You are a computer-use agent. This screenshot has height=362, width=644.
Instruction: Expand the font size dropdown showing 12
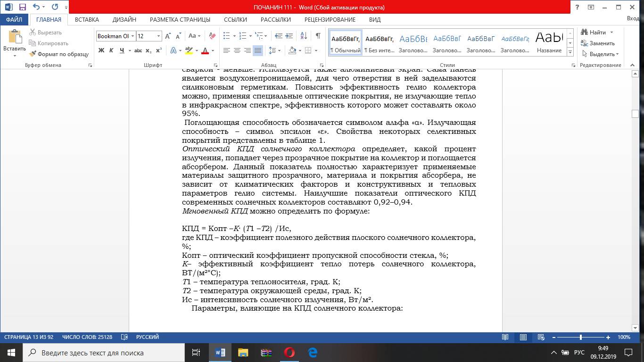158,36
